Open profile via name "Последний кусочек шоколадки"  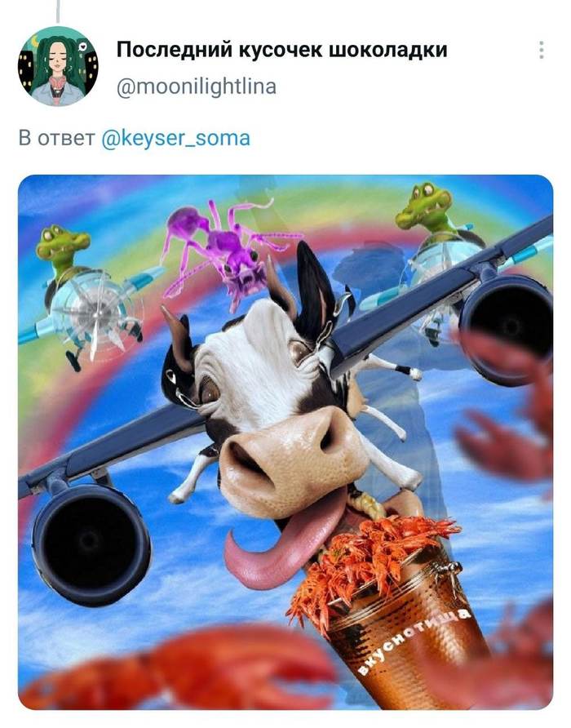click(281, 50)
